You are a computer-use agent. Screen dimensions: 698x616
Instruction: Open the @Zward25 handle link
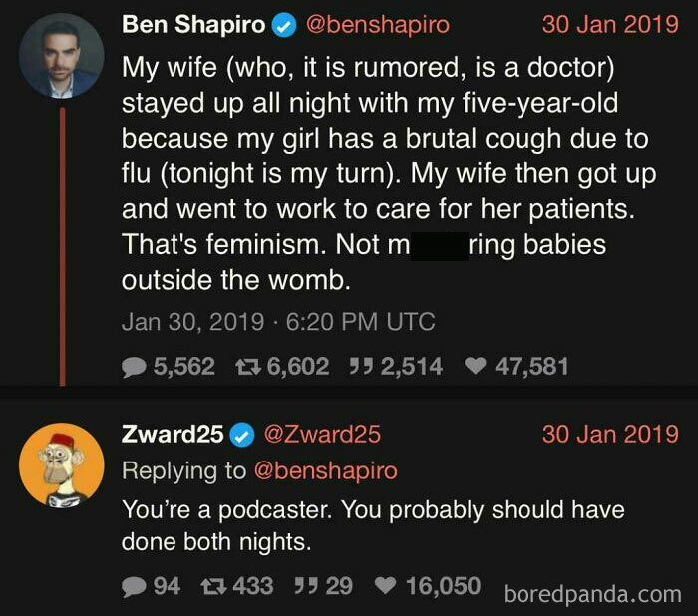tap(322, 434)
